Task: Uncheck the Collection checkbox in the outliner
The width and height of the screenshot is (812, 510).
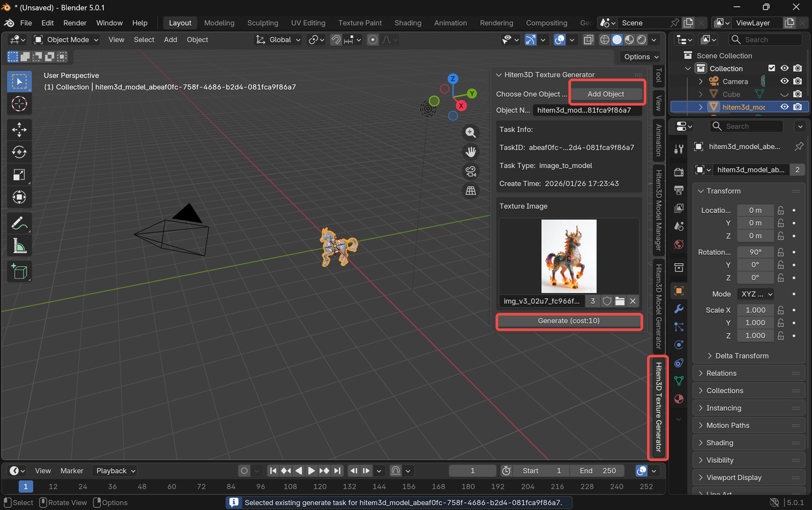Action: (x=772, y=68)
